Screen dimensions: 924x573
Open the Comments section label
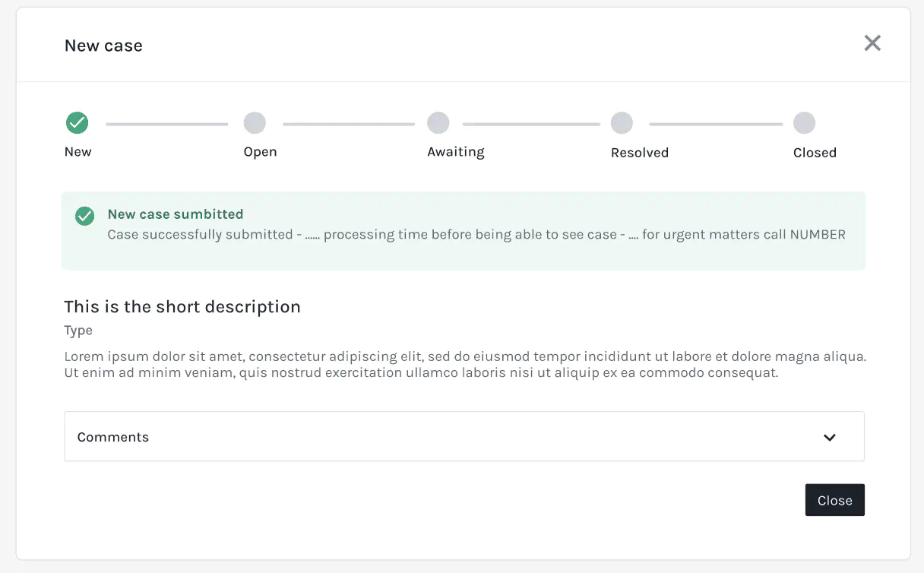click(113, 437)
